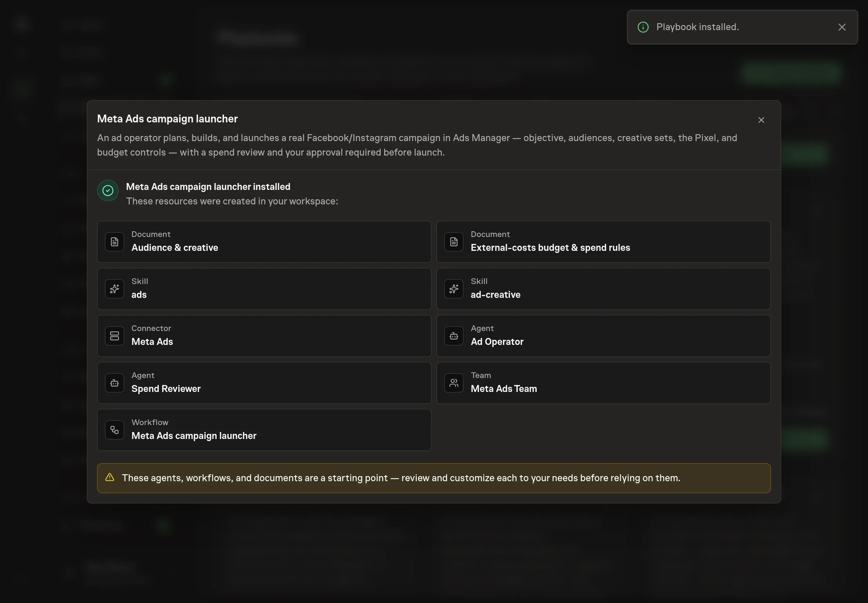The width and height of the screenshot is (868, 603).
Task: Click the Connector label above Meta Ads
Action: 151,328
